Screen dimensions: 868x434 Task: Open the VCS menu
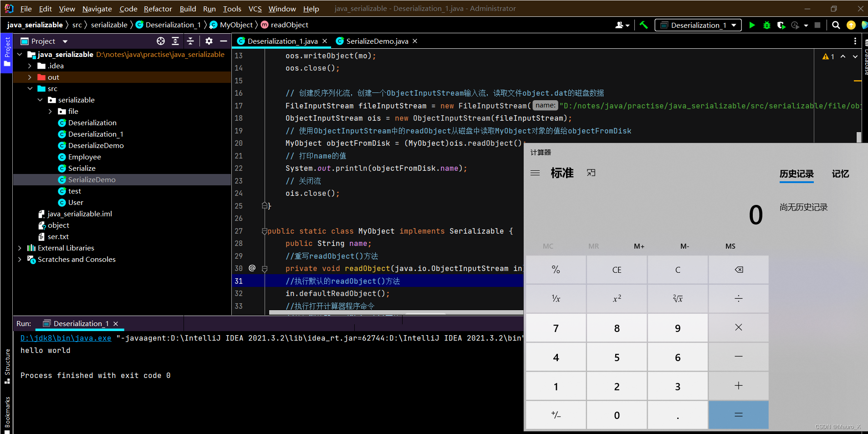pyautogui.click(x=255, y=9)
